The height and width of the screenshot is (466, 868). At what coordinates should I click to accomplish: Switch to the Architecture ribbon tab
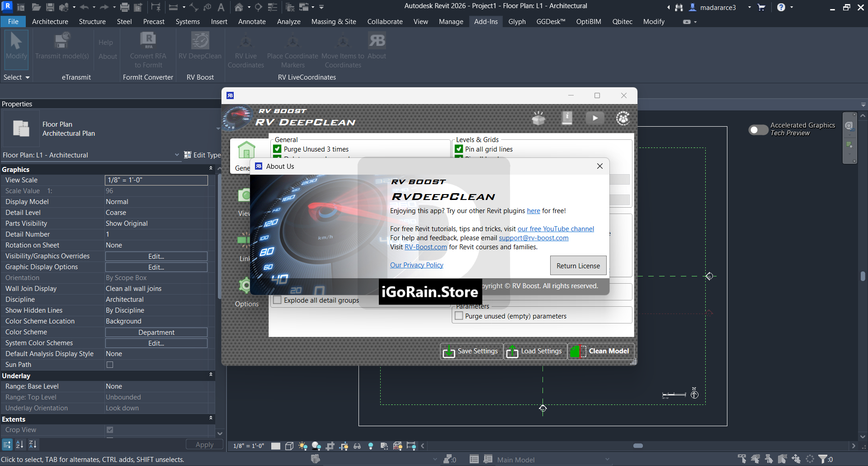click(50, 21)
